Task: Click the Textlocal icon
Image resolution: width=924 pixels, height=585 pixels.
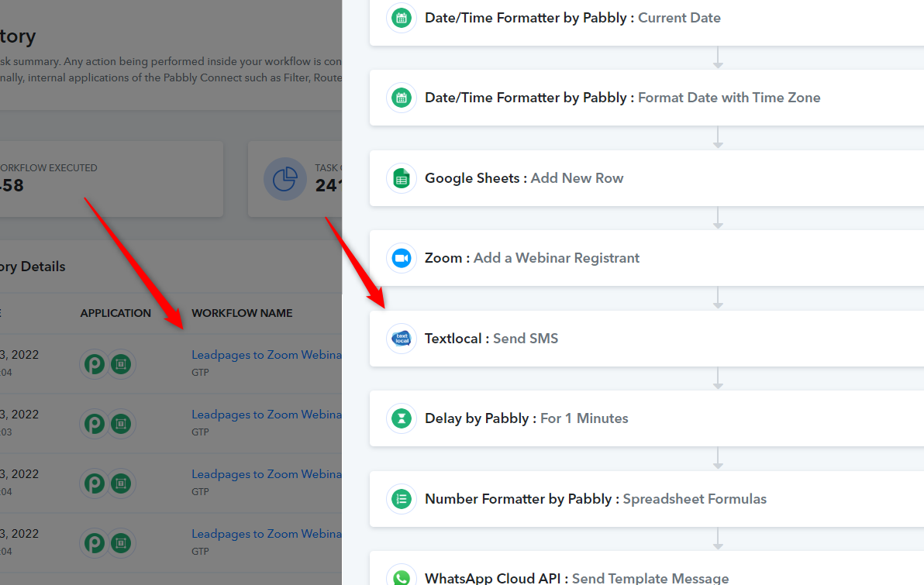Action: pos(402,338)
